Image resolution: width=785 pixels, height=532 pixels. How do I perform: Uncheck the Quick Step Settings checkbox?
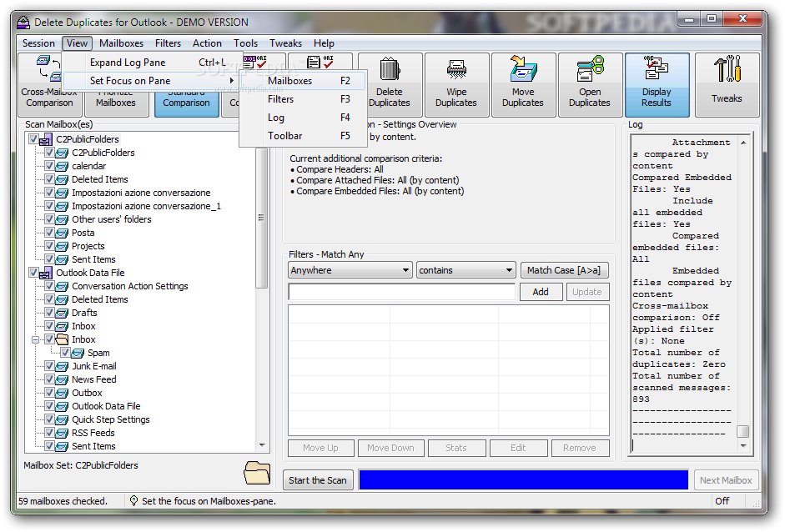(49, 419)
